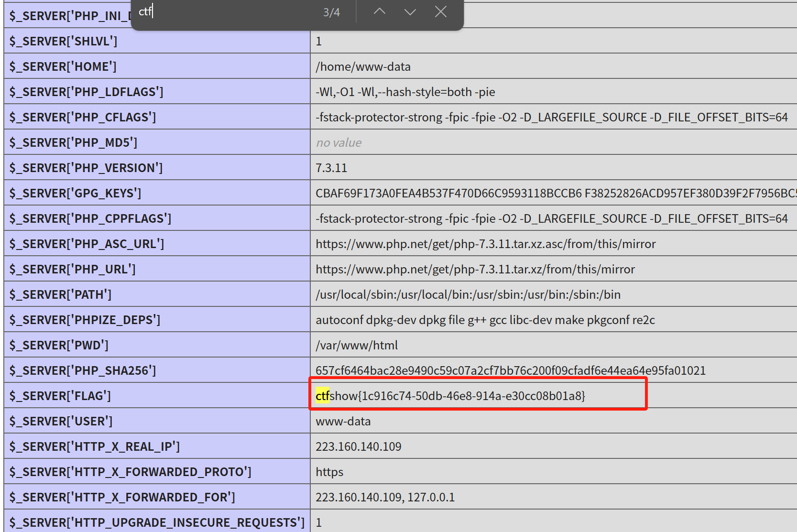
Task: Click the autoconf dpkg-dev dependencies value
Action: [485, 320]
